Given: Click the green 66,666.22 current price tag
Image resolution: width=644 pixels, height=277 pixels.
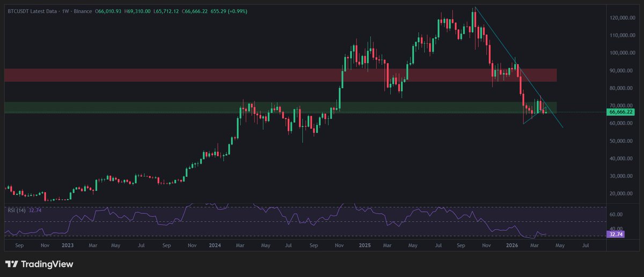Looking at the screenshot, I should point(619,112).
